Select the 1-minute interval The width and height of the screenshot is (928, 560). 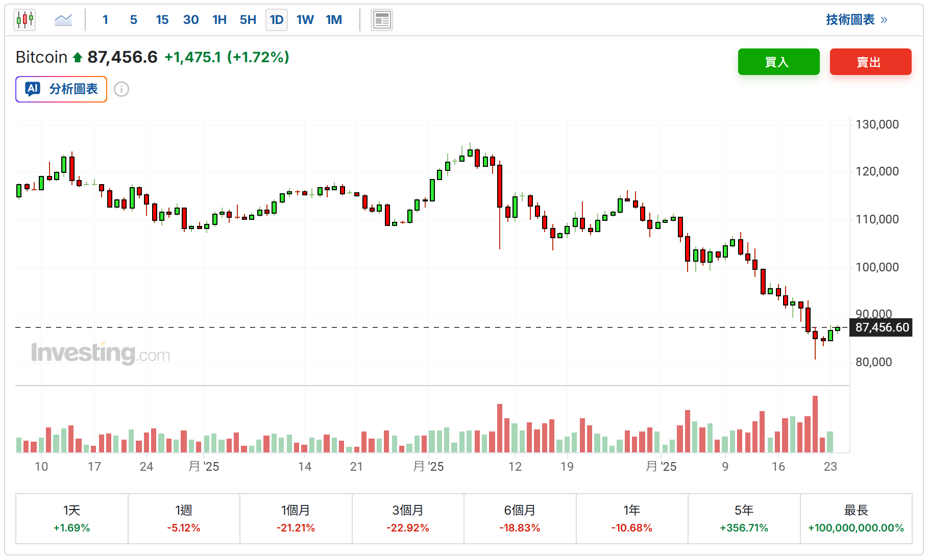tap(105, 20)
